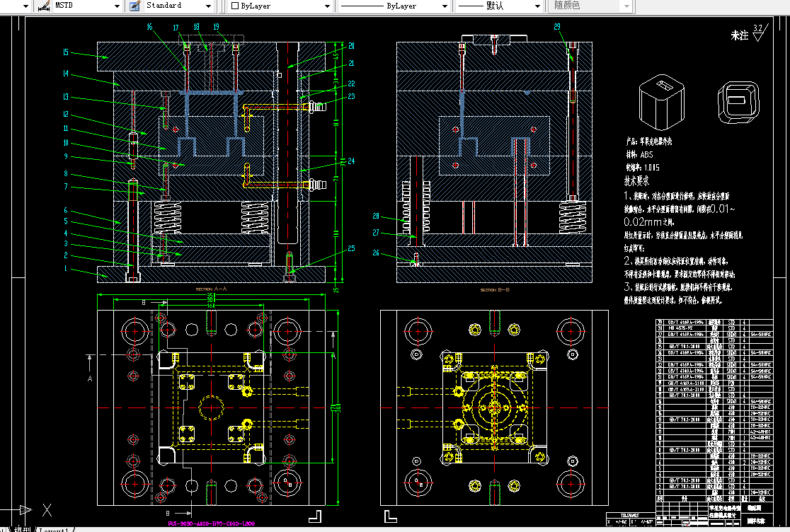Click part balloon number 18

(197, 27)
